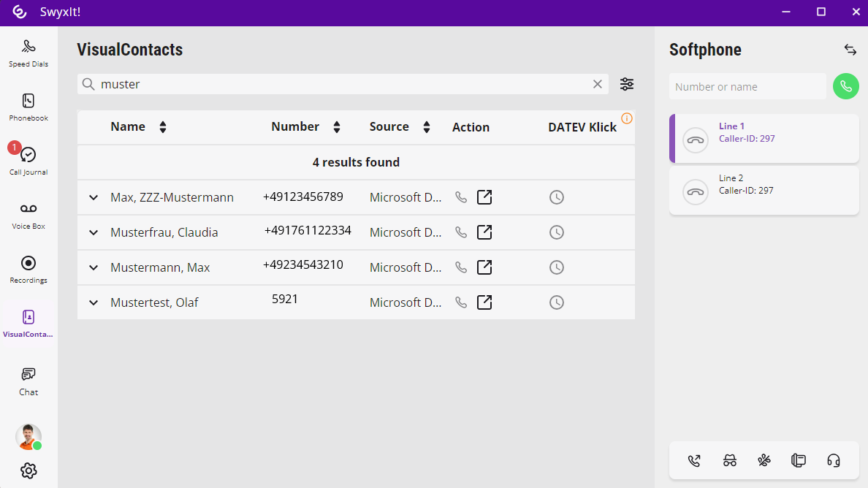Swap the Softphone panel arrows icon
This screenshot has height=488, width=868.
(850, 50)
